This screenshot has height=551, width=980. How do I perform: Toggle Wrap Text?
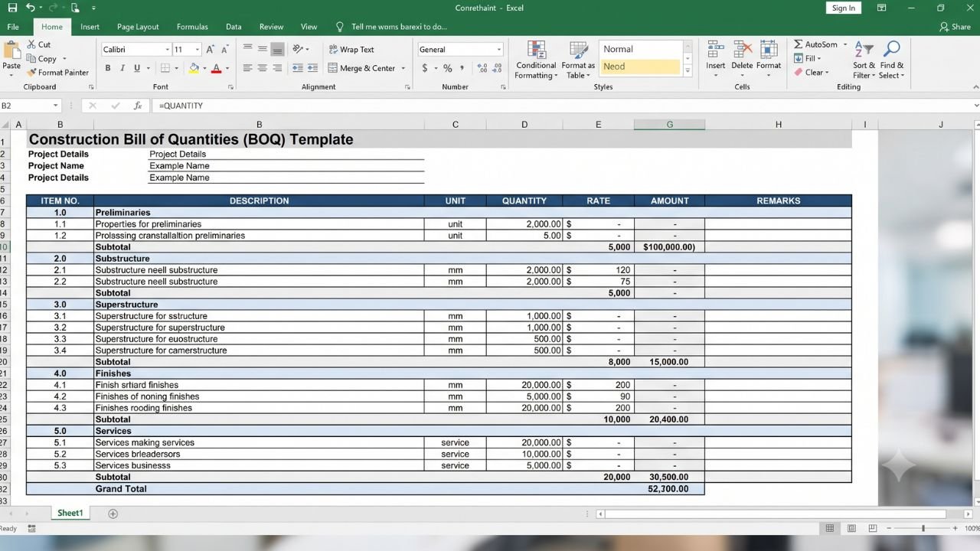coord(351,50)
